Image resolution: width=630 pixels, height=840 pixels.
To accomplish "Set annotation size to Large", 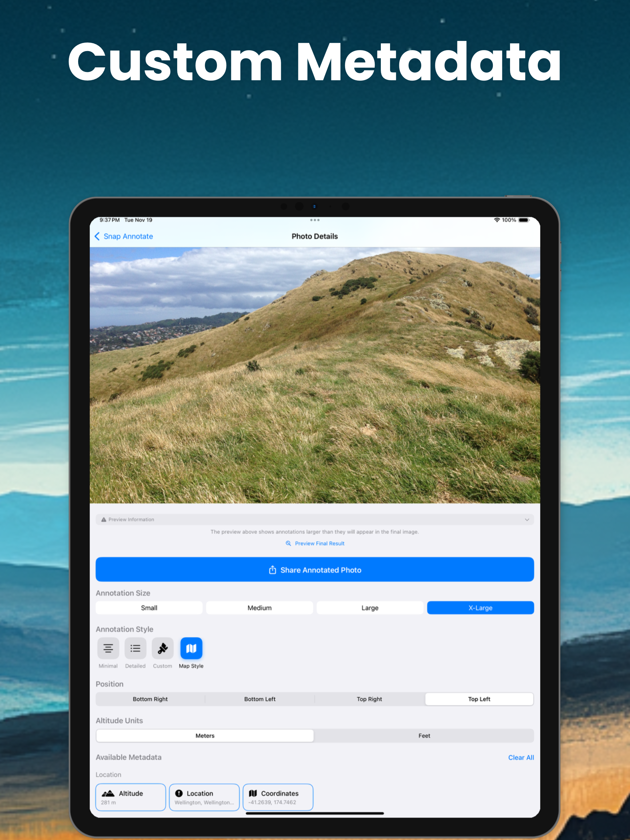I will pos(370,608).
